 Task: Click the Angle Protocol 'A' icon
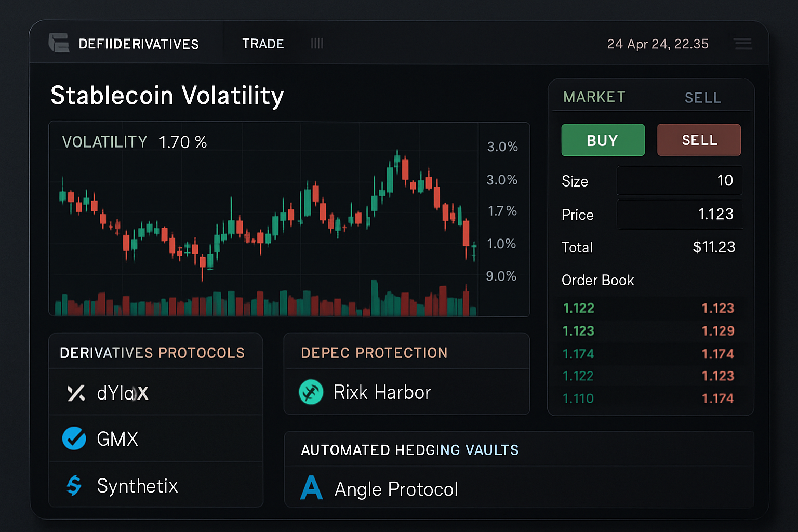click(312, 488)
